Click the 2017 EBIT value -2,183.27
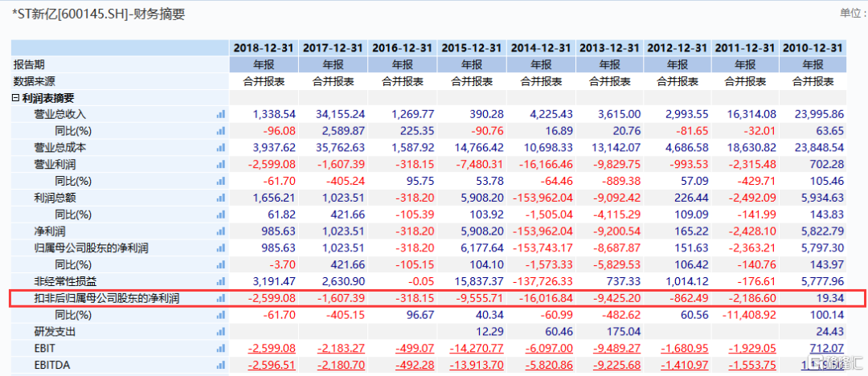 [341, 349]
